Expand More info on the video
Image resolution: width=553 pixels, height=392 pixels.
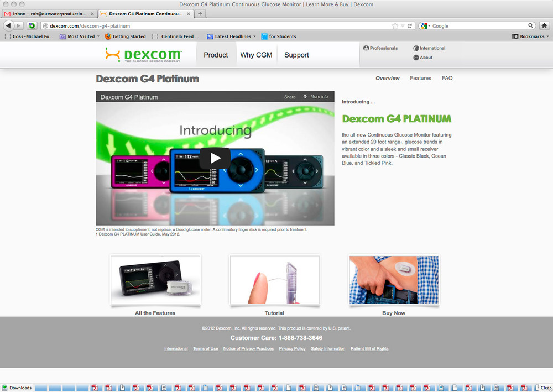pos(315,97)
